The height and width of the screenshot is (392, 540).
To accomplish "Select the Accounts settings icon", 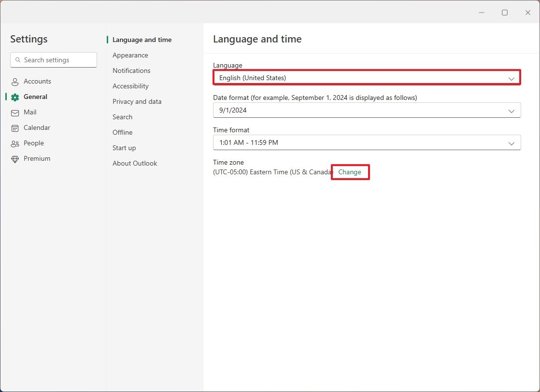I will coord(15,81).
